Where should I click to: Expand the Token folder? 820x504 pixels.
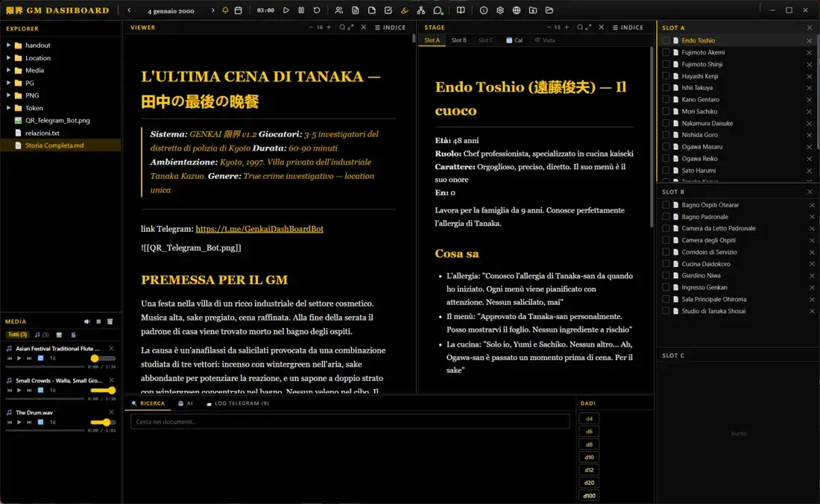point(9,108)
